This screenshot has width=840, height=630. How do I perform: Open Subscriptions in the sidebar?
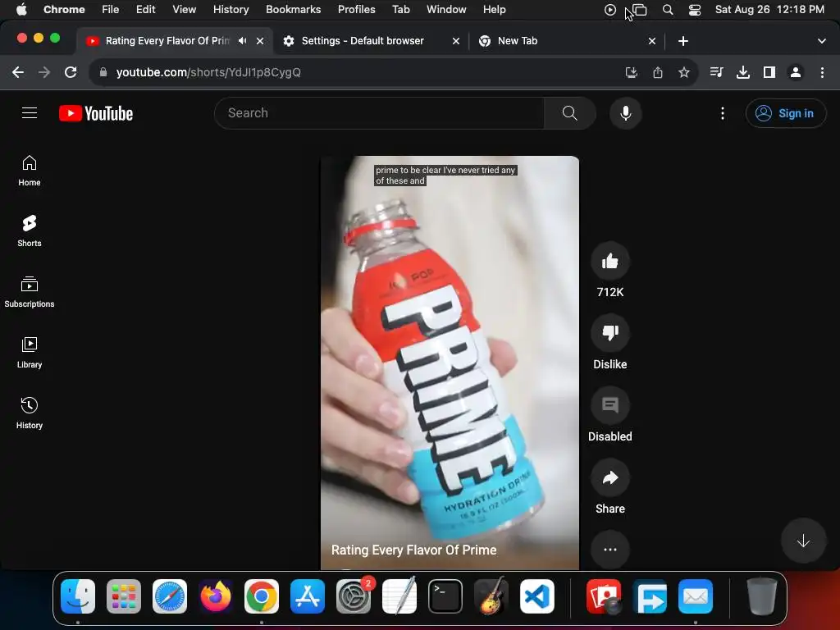[30, 292]
